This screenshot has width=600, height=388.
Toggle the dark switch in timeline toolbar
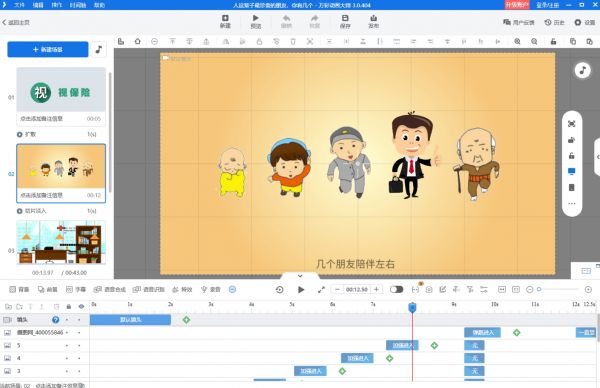[396, 289]
